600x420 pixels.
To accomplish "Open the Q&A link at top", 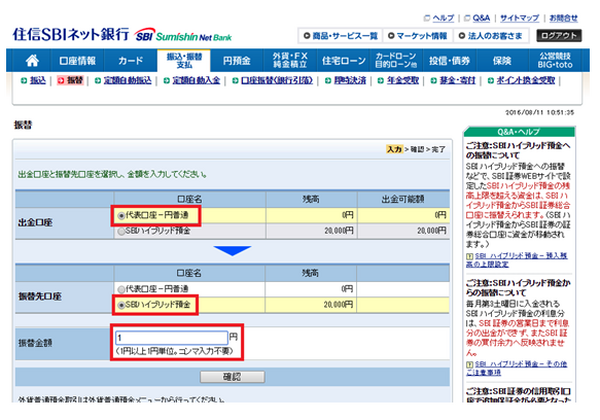I will [481, 18].
